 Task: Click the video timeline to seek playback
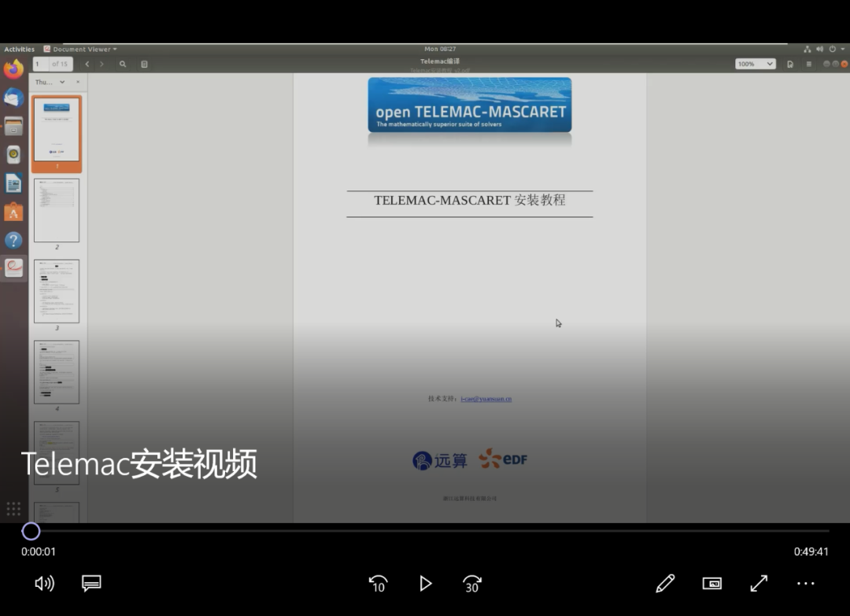point(425,531)
